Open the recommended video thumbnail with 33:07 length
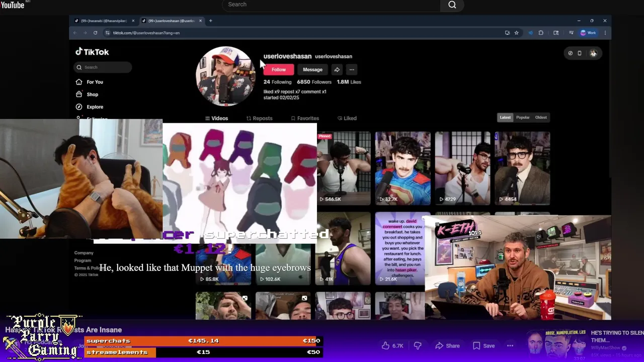 [556, 345]
